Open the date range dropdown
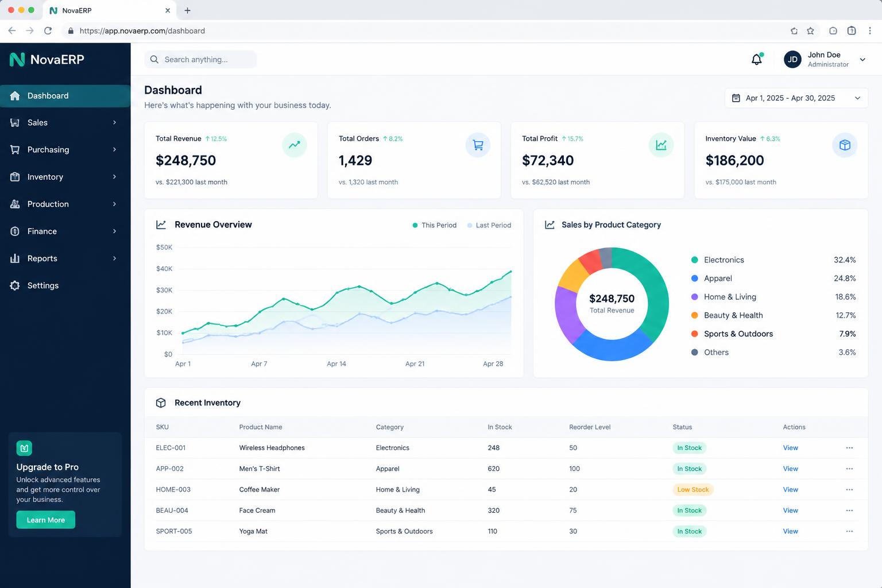This screenshot has height=588, width=882. 796,98
